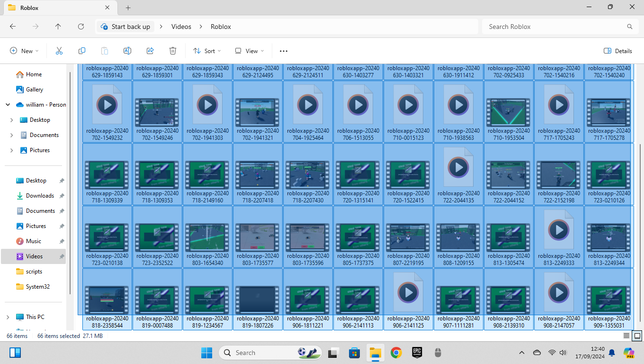644x364 pixels.
Task: Open pinned Music folder
Action: coord(33,241)
